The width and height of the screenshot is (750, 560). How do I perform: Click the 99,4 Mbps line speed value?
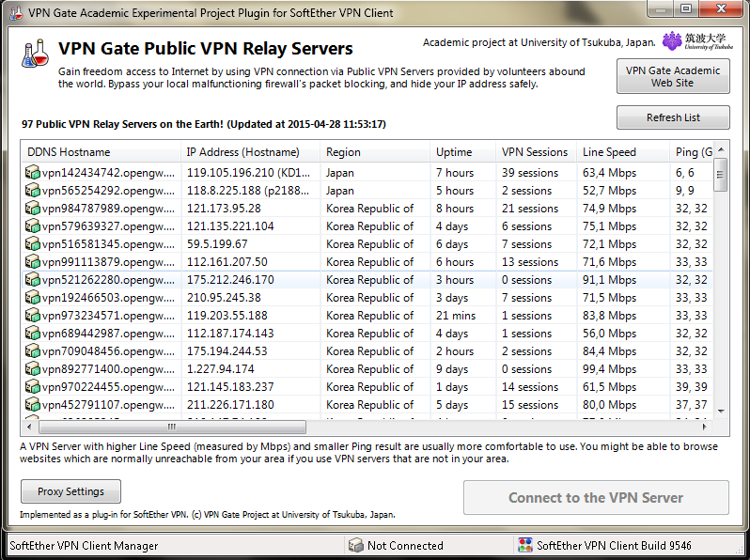click(609, 369)
